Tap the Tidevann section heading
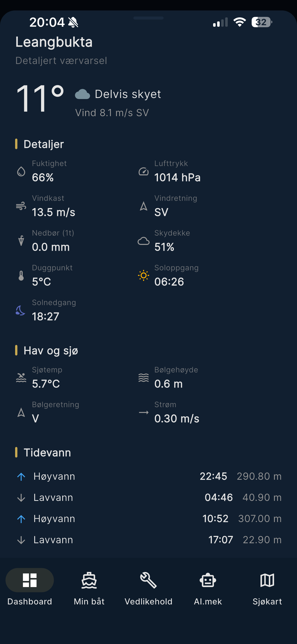This screenshot has height=644, width=297. (47, 453)
